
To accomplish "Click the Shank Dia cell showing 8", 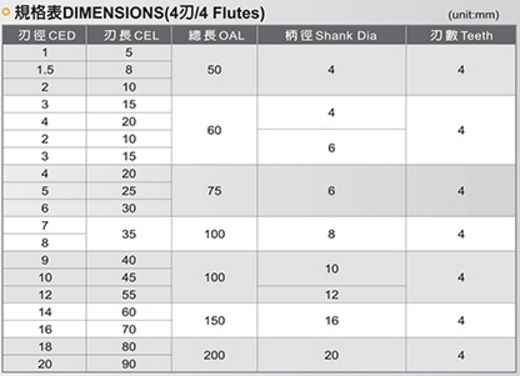I will click(331, 234).
